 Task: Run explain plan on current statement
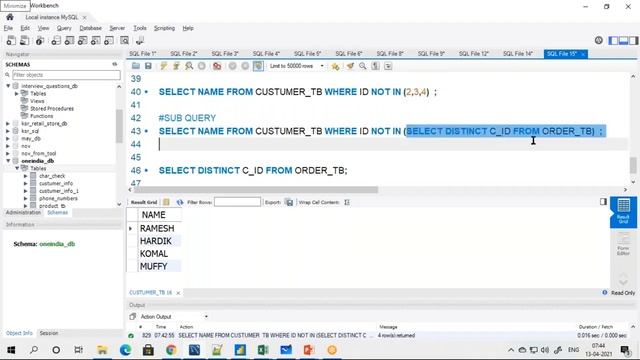pyautogui.click(x=189, y=66)
